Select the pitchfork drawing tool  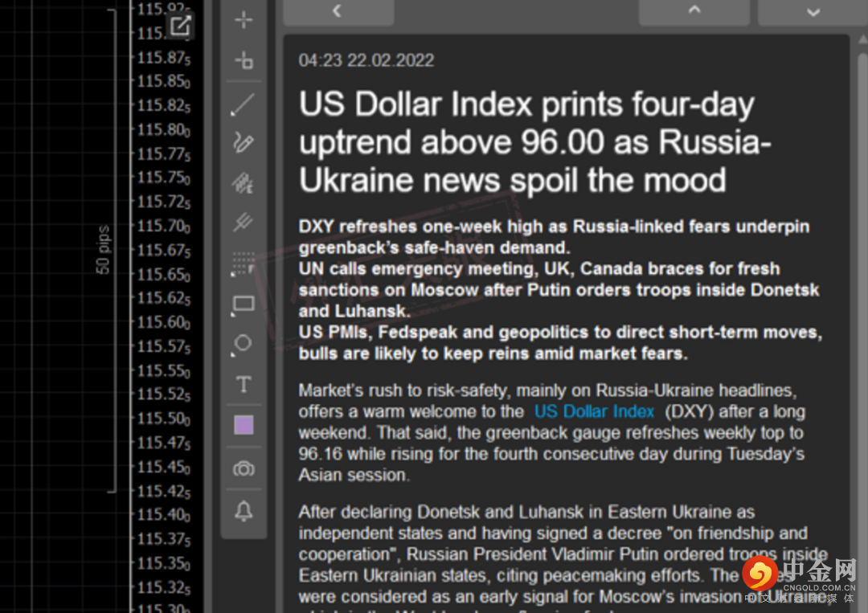click(244, 223)
